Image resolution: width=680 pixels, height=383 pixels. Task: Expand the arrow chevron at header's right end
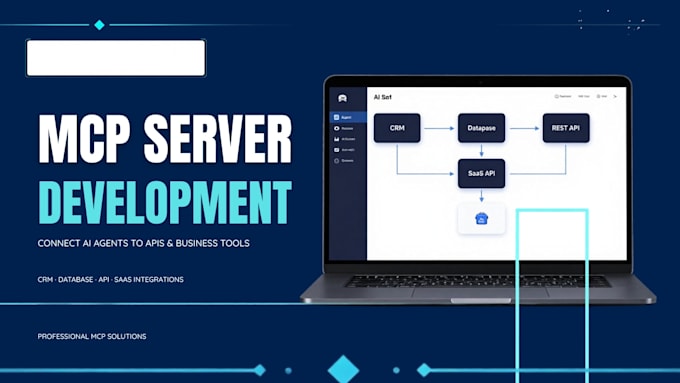tap(615, 96)
